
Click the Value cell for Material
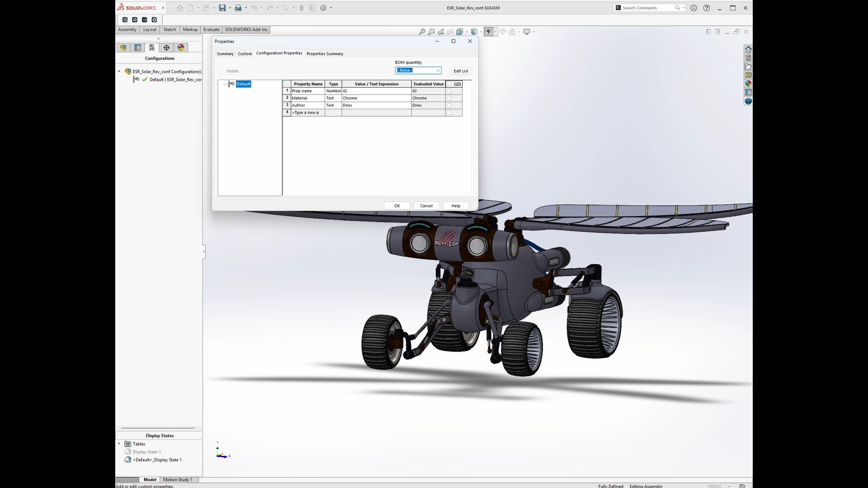376,98
